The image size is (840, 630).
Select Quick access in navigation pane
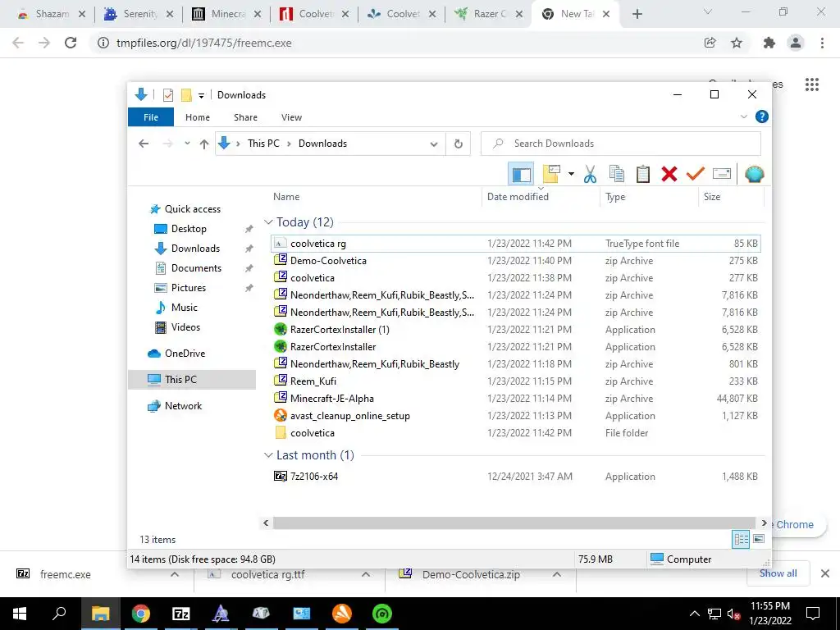[x=185, y=209]
